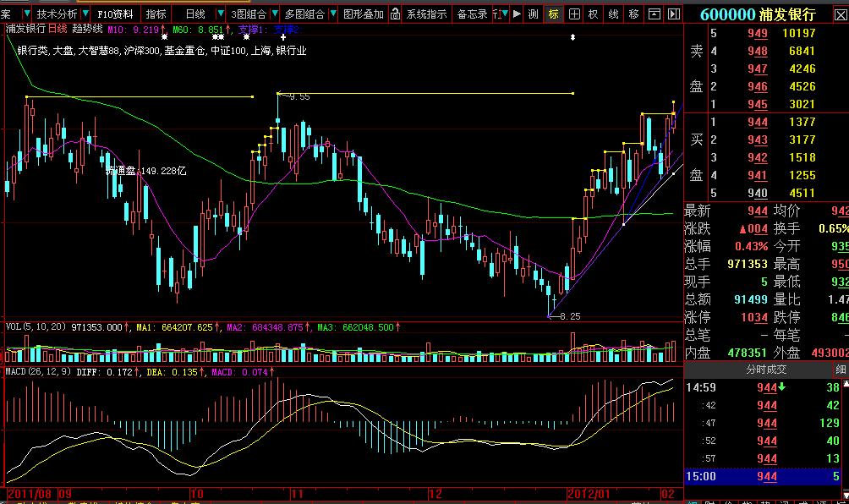This screenshot has height=504, width=849.
Task: Click the skip-to-end icon in toolbar
Action: point(673,14)
